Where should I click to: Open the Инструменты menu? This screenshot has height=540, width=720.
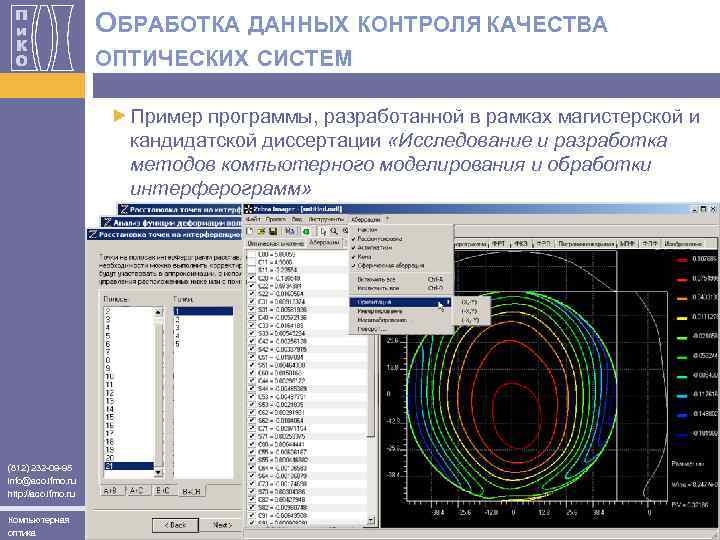(326, 219)
